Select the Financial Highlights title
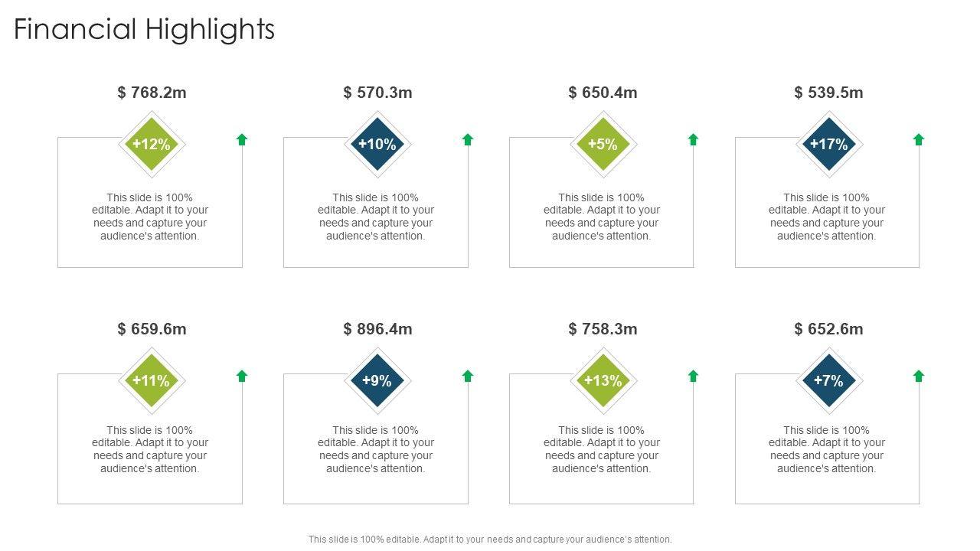Screen dimensions: 980x551 [145, 30]
